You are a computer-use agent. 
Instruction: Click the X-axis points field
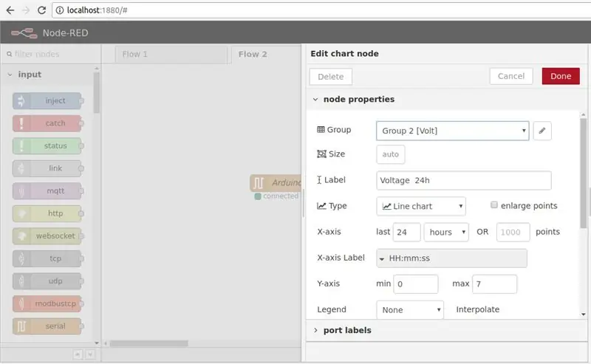click(513, 232)
